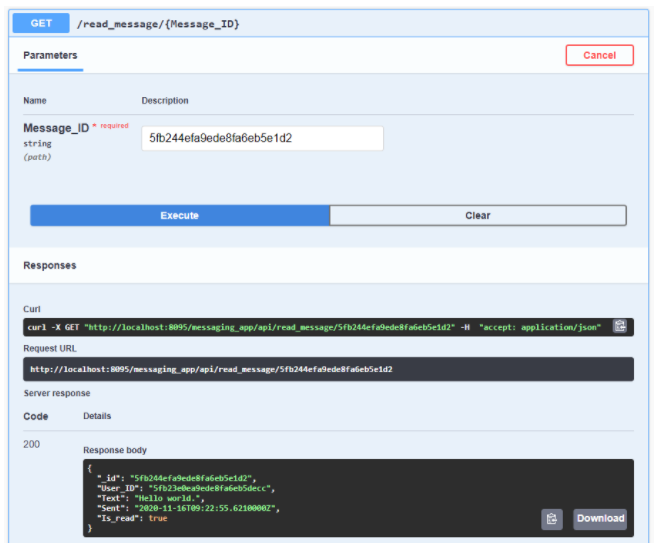
Task: Click the User_ID value in response
Action: [x=210, y=488]
